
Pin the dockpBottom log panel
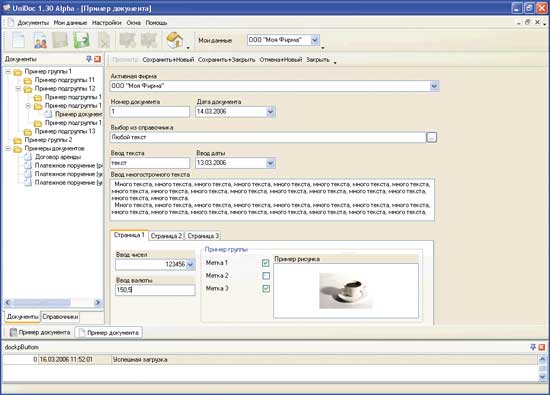[x=533, y=347]
